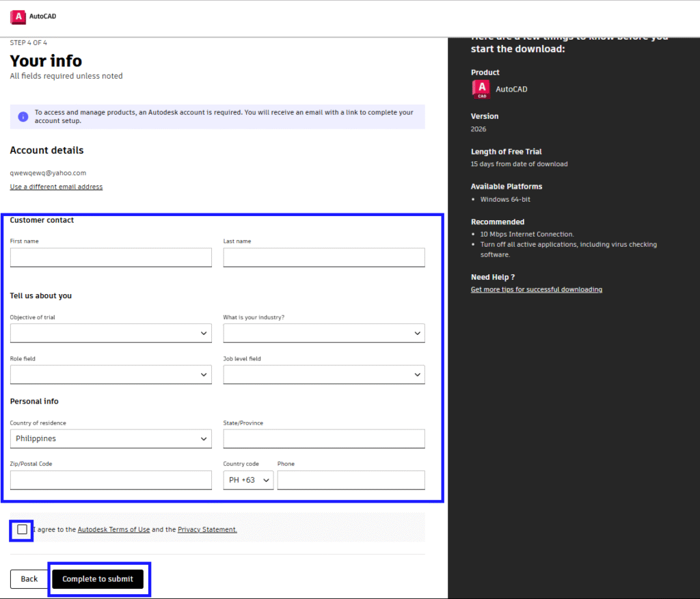The height and width of the screenshot is (599, 700).
Task: Click the blue info icon in notice
Action: tap(23, 117)
